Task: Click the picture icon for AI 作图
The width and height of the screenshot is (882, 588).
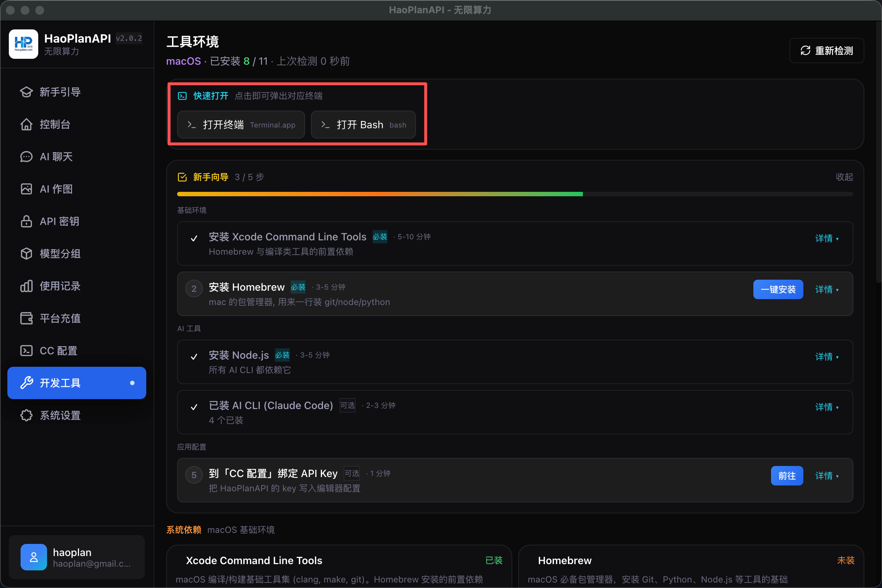Action: tap(26, 189)
